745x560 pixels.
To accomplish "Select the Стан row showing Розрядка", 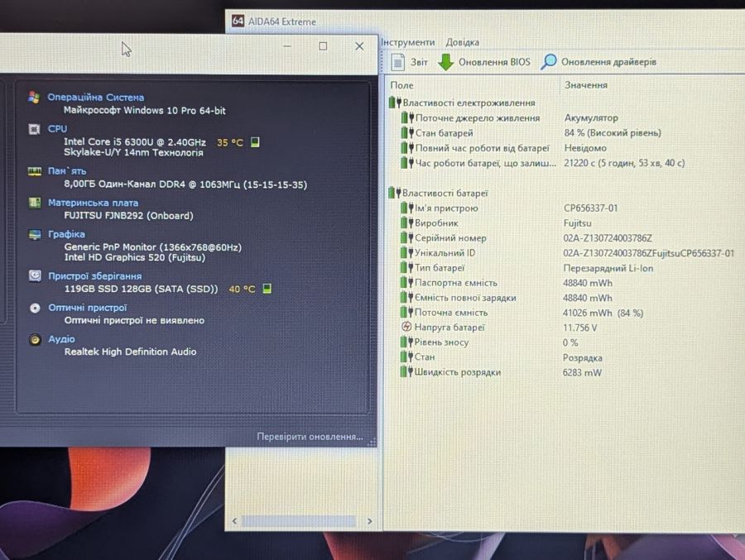I will [502, 357].
